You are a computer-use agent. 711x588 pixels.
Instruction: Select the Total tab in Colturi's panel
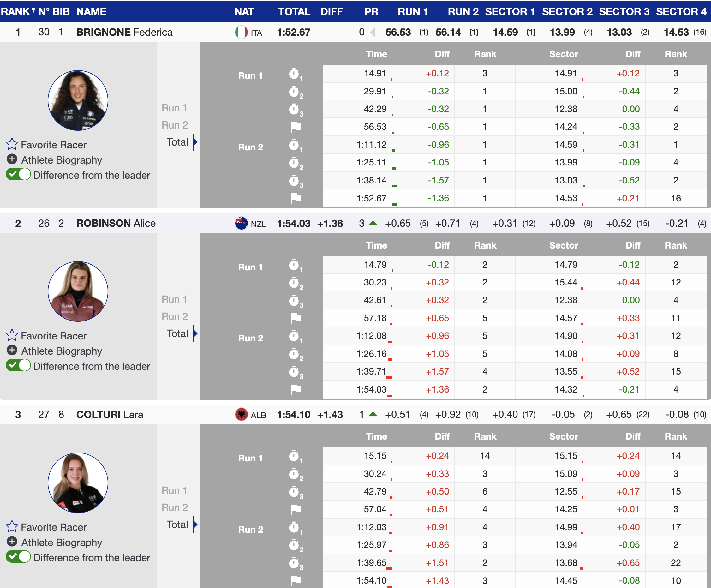coord(177,525)
